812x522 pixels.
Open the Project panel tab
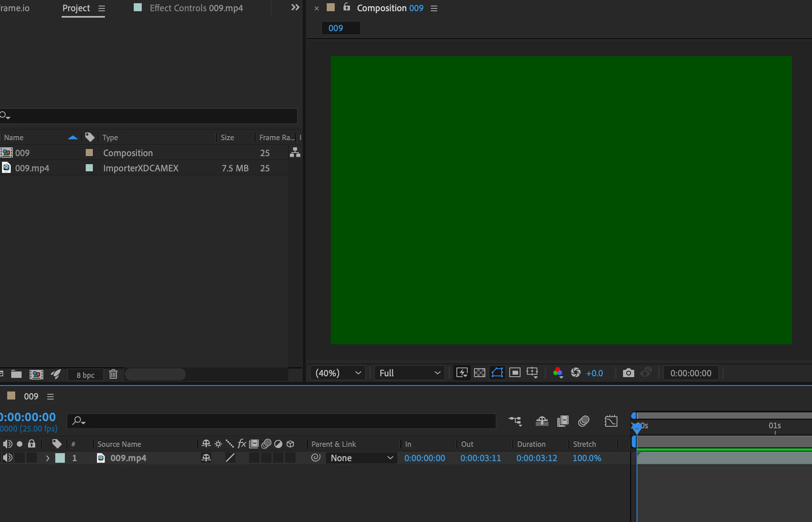(76, 8)
